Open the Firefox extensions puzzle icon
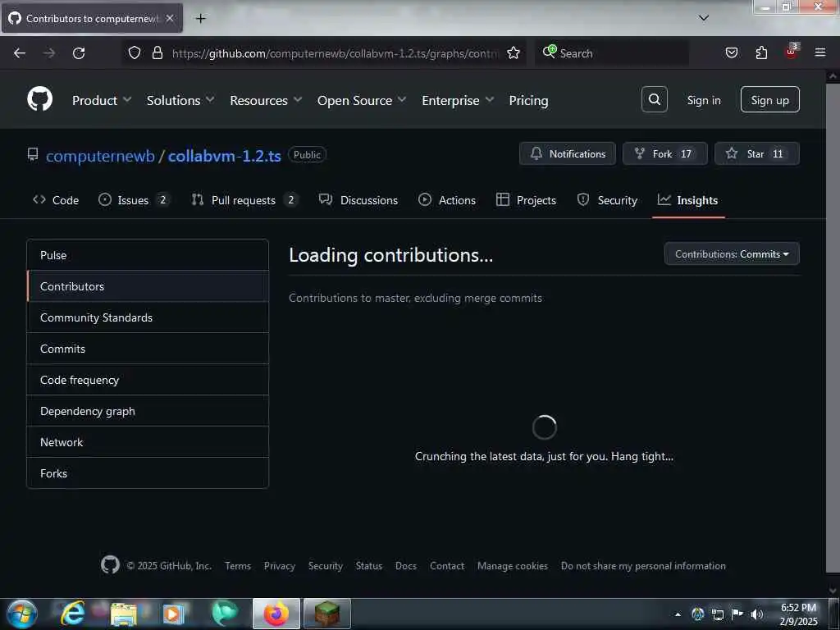Screen dimensions: 840x630 [x=761, y=52]
